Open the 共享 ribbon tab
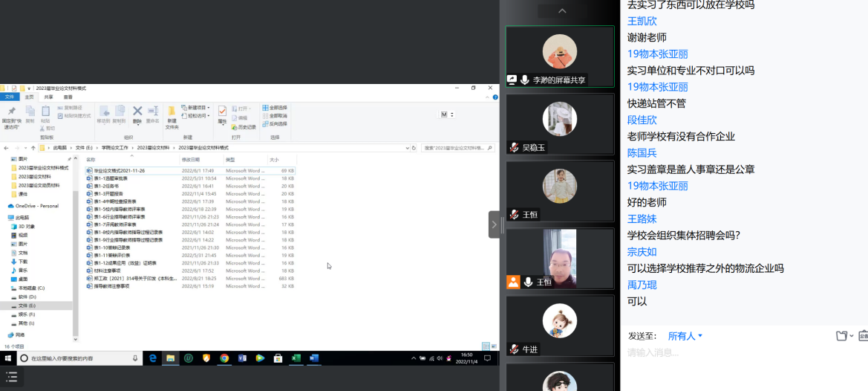868x391 pixels. click(48, 97)
